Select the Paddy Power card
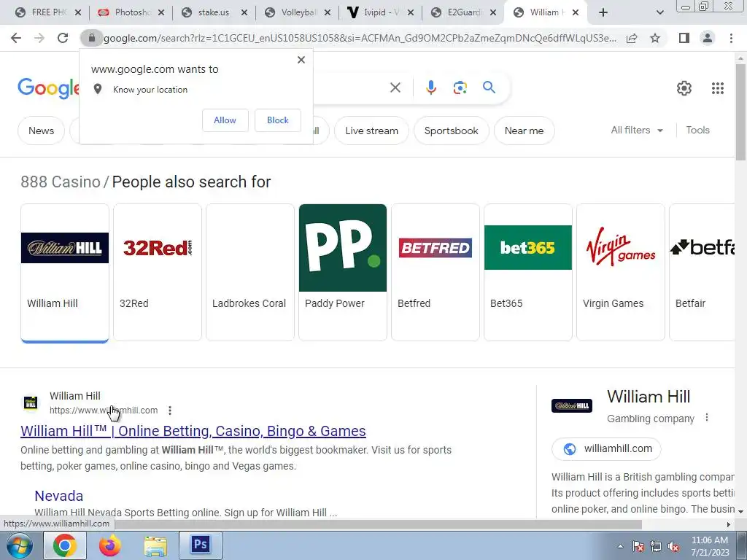 (x=343, y=273)
